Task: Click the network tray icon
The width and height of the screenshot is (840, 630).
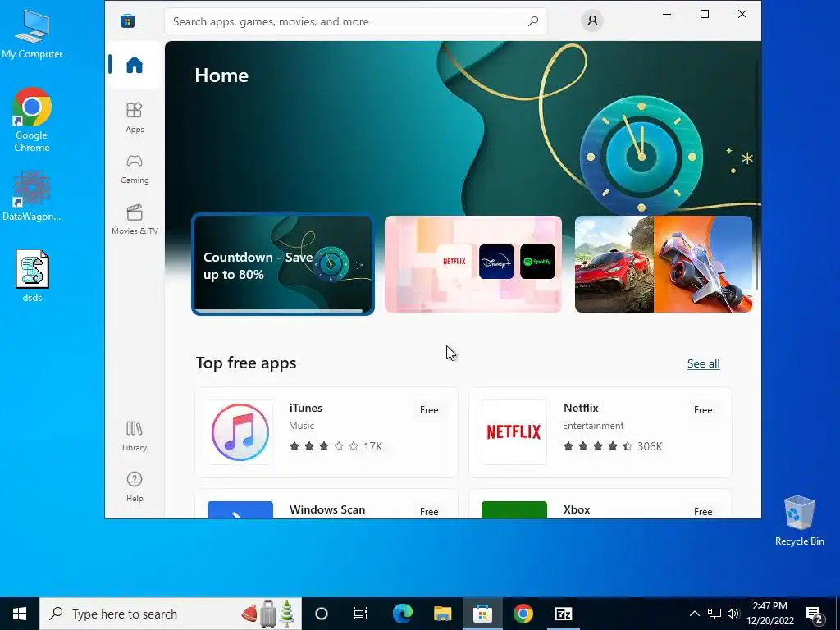Action: click(x=714, y=614)
